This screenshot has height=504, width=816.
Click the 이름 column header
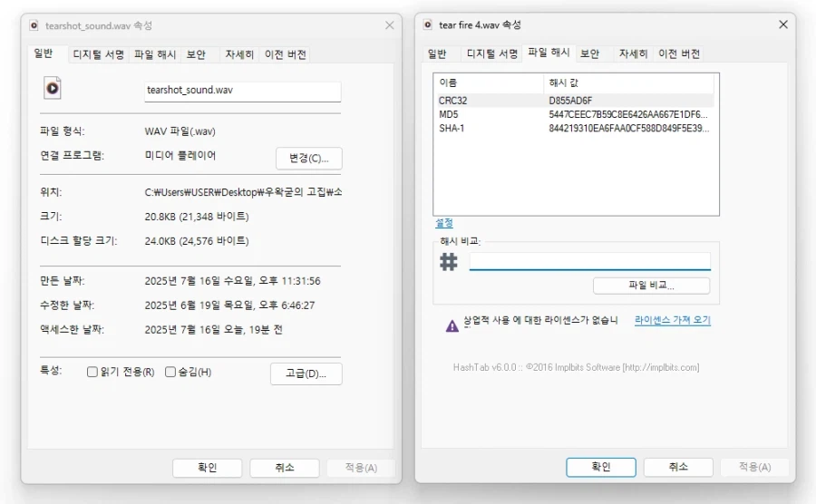click(x=490, y=82)
